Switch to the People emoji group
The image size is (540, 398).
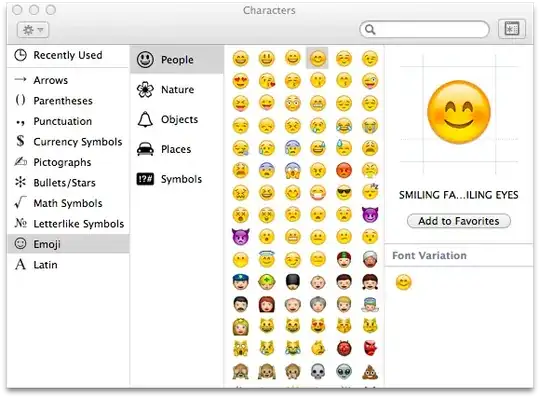coord(177,60)
